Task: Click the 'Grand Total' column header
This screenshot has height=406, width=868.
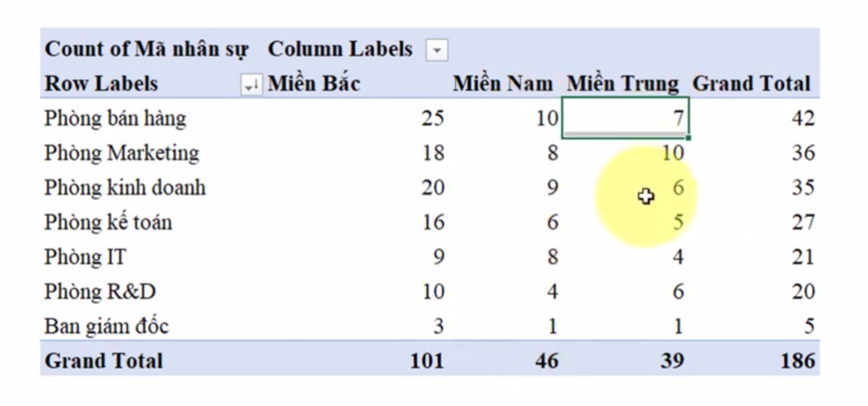Action: pos(751,83)
